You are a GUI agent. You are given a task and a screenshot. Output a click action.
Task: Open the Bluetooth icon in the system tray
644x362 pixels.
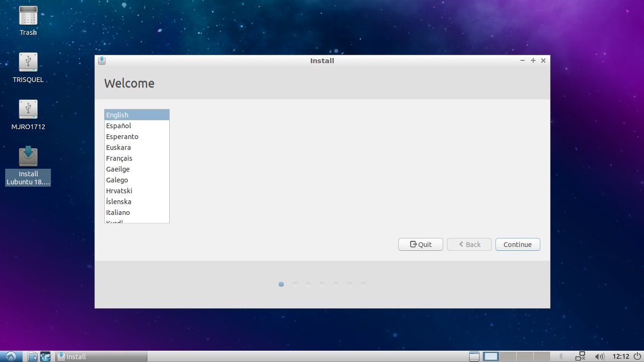(x=561, y=356)
